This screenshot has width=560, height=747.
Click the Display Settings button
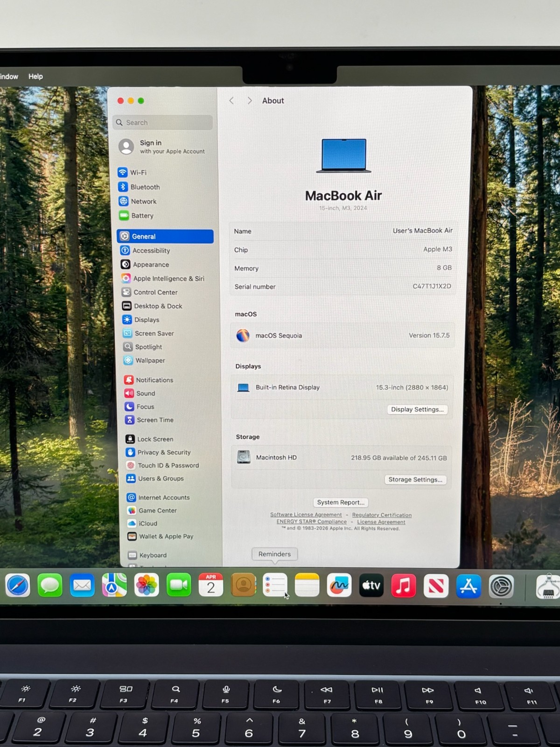(x=417, y=409)
